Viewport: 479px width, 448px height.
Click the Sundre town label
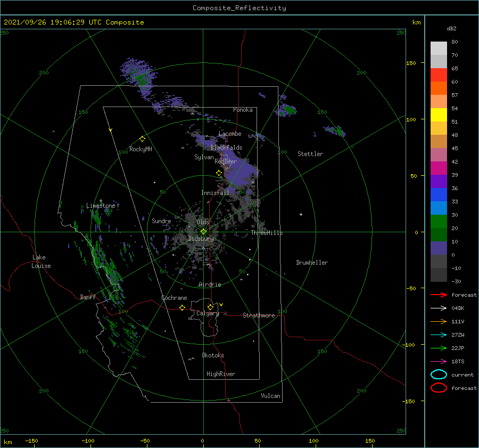(161, 221)
